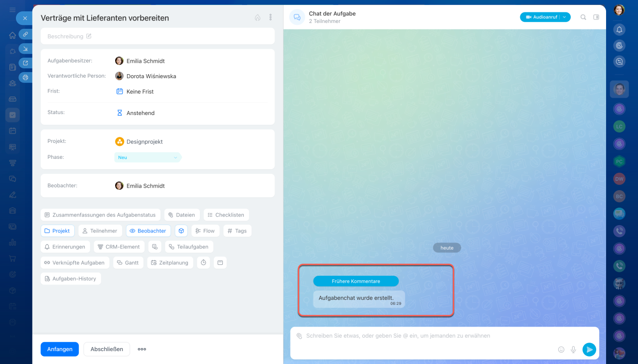
Task: Open Verknüpfte Aufgaben chip
Action: pyautogui.click(x=75, y=262)
